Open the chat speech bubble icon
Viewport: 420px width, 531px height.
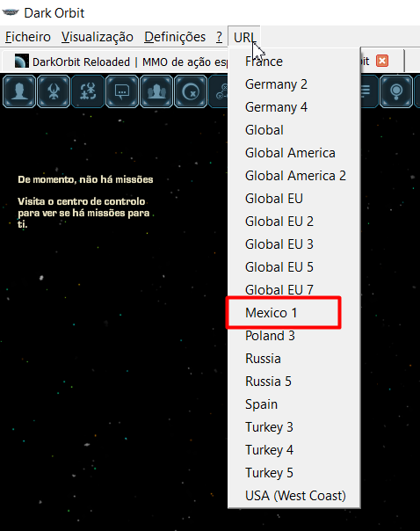click(122, 91)
